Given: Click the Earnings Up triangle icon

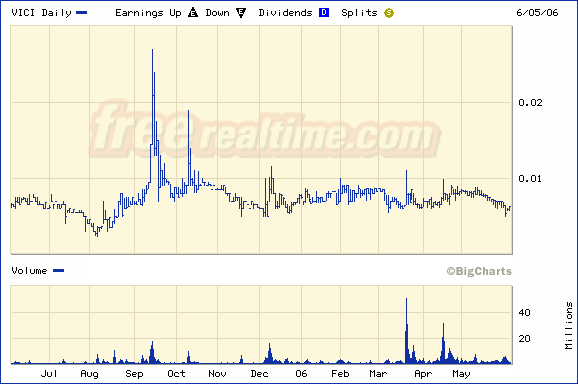Looking at the screenshot, I should (x=193, y=13).
